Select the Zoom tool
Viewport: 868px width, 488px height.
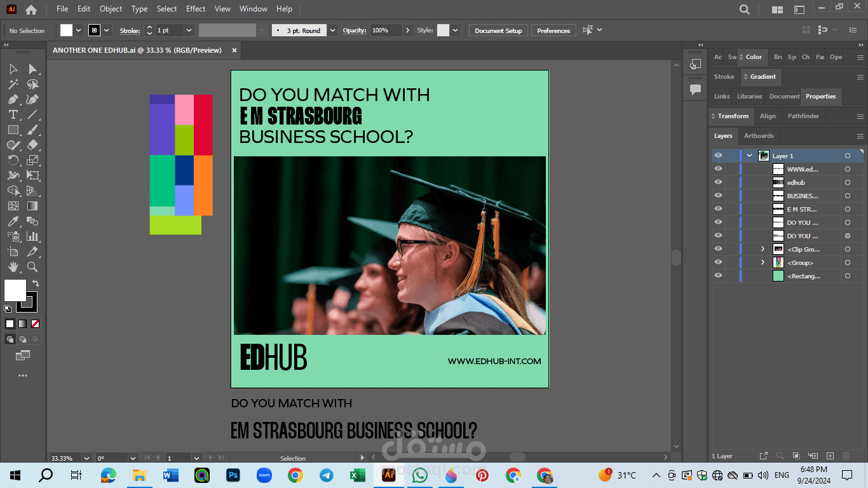32,267
